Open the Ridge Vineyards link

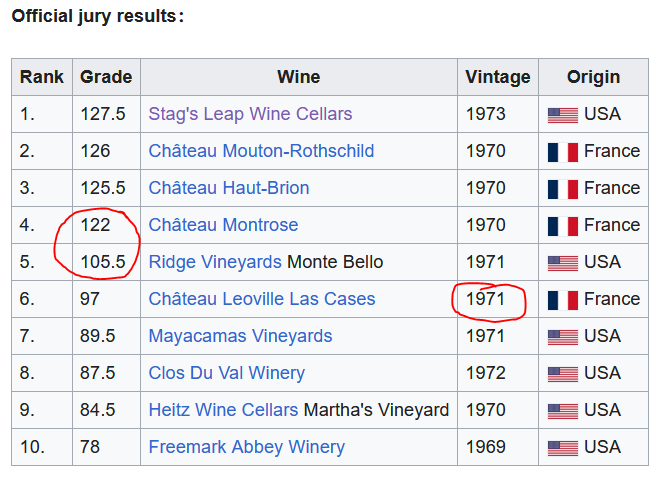point(215,262)
